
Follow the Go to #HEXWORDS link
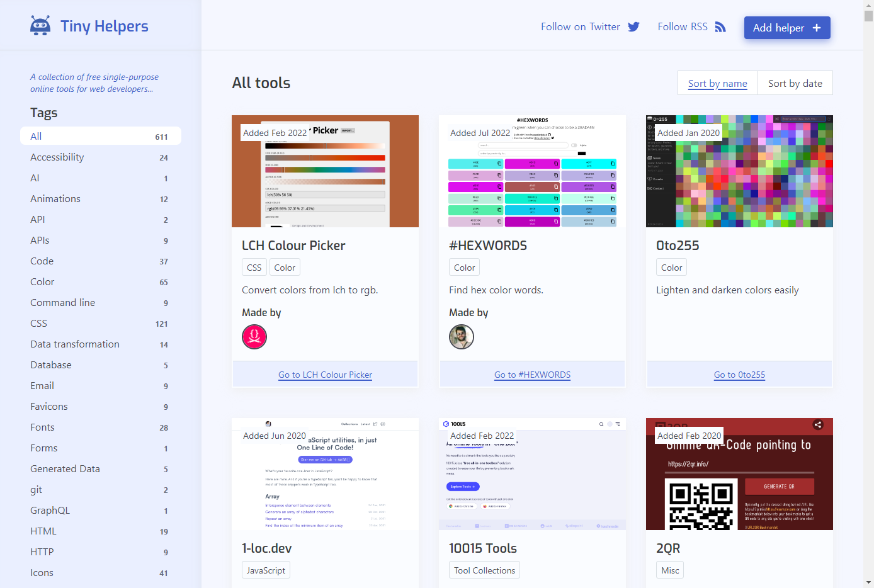[x=532, y=375]
